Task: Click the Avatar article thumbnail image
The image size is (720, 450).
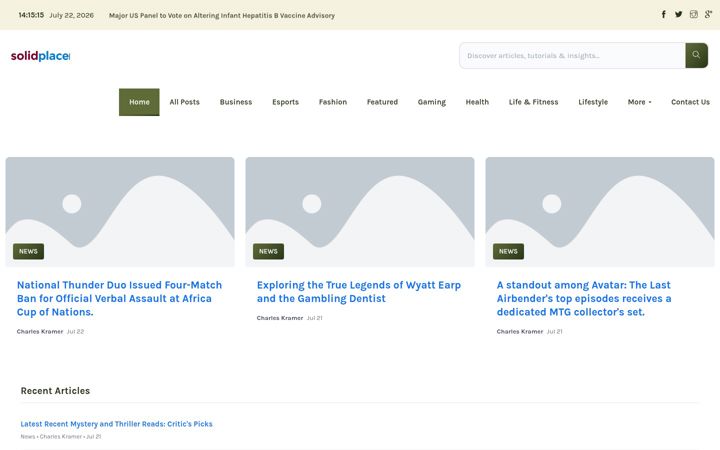Action: tap(600, 212)
